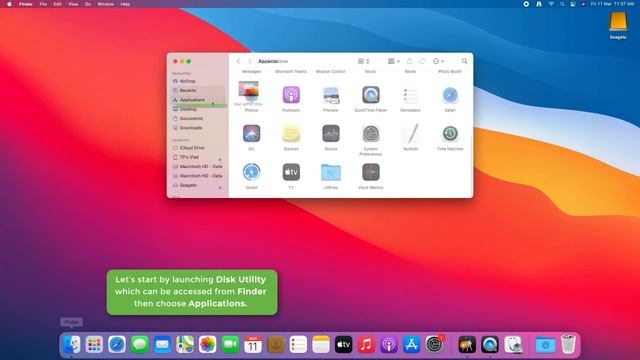The height and width of the screenshot is (360, 640).
Task: Open the Group By dropdown in Finder toolbar
Action: click(393, 61)
